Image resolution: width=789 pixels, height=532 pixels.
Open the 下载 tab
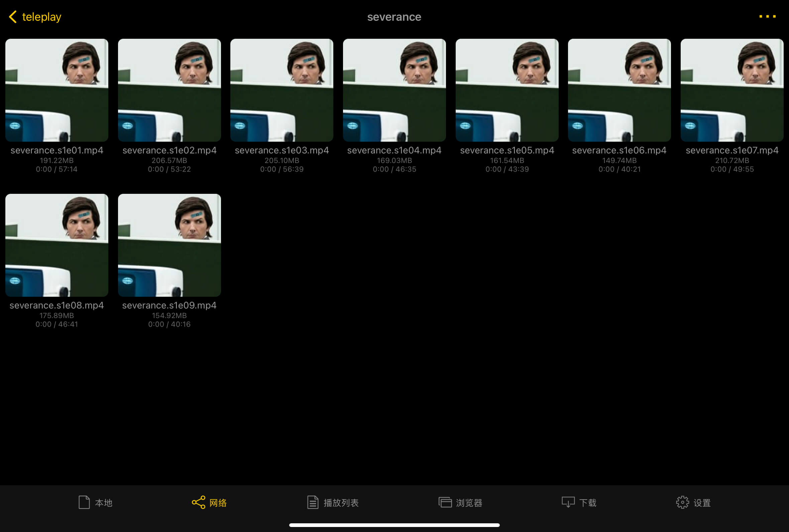(579, 503)
